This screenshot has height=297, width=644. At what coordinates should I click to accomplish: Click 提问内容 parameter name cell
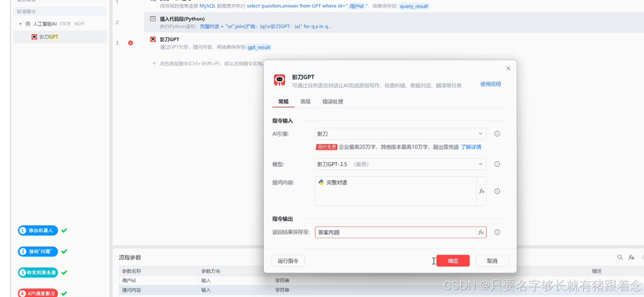[x=158, y=290]
